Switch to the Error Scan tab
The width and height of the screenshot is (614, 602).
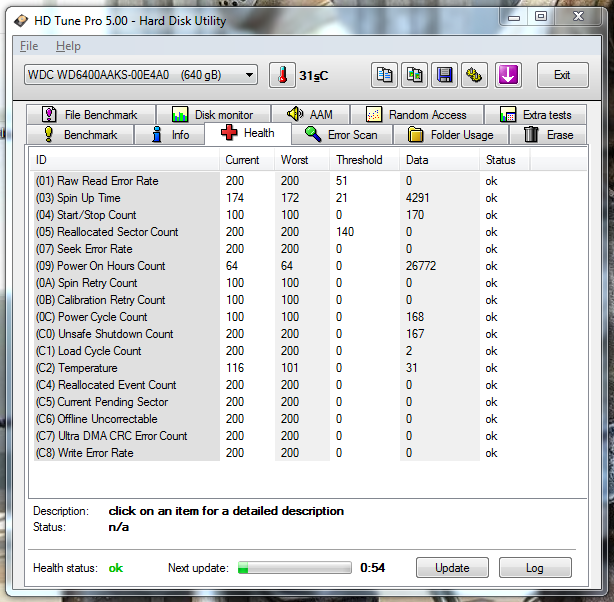[x=342, y=135]
